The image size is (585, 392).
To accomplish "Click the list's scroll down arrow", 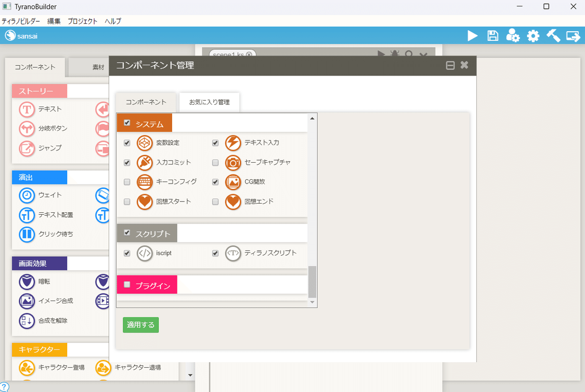I will 312,302.
